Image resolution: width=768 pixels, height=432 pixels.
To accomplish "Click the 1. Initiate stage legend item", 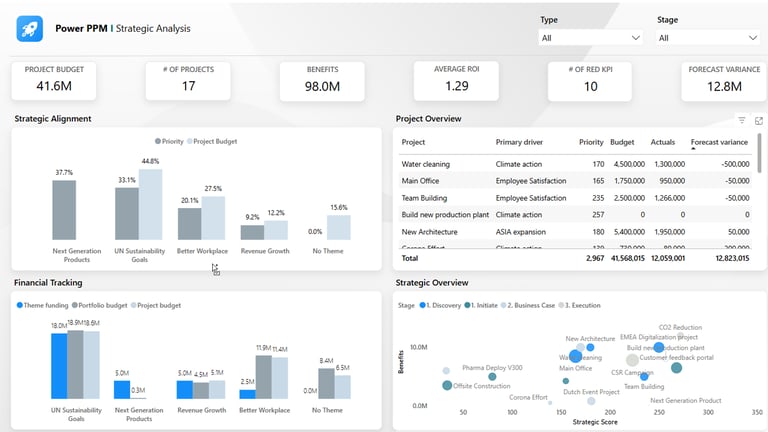I will 480,305.
